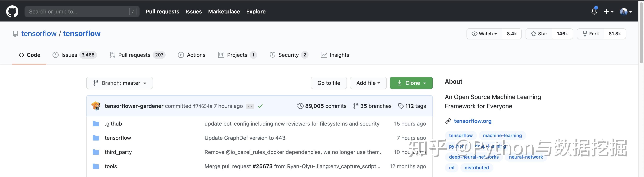Go to Pull requests in top nav

point(162,12)
